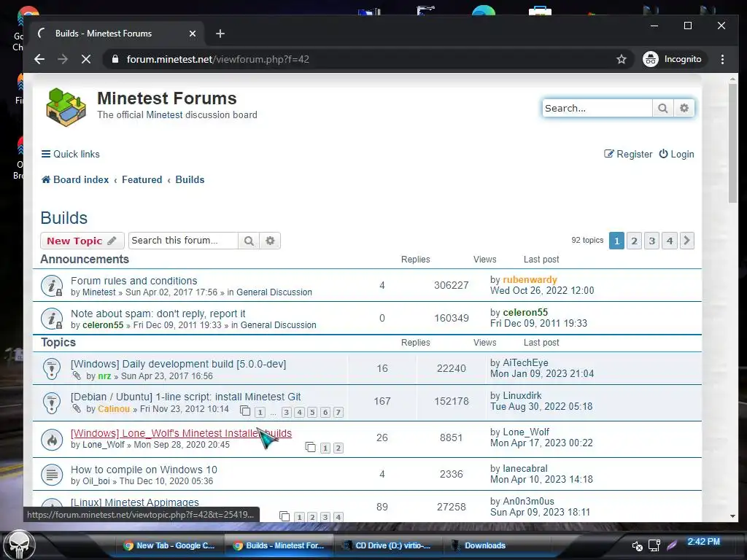The height and width of the screenshot is (560, 747).
Task: Click the network tray icon
Action: coord(654,545)
